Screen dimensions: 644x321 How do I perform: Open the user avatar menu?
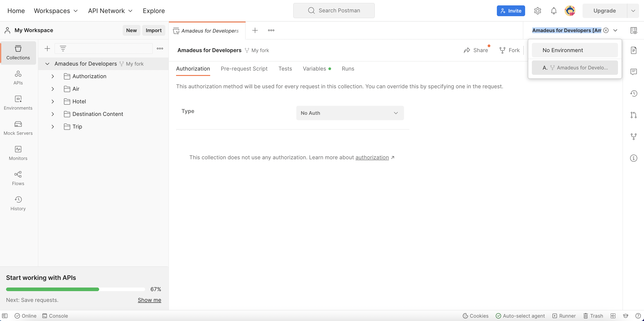tap(570, 11)
